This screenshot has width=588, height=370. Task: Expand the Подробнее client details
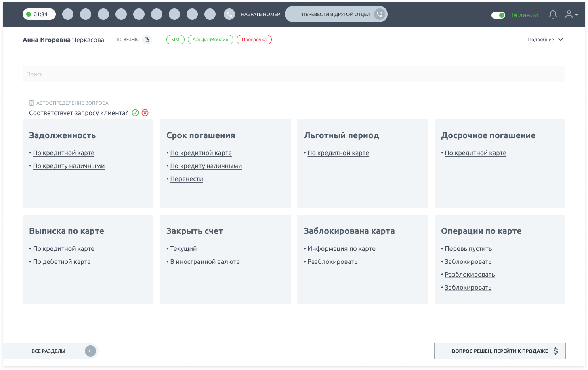click(x=545, y=40)
